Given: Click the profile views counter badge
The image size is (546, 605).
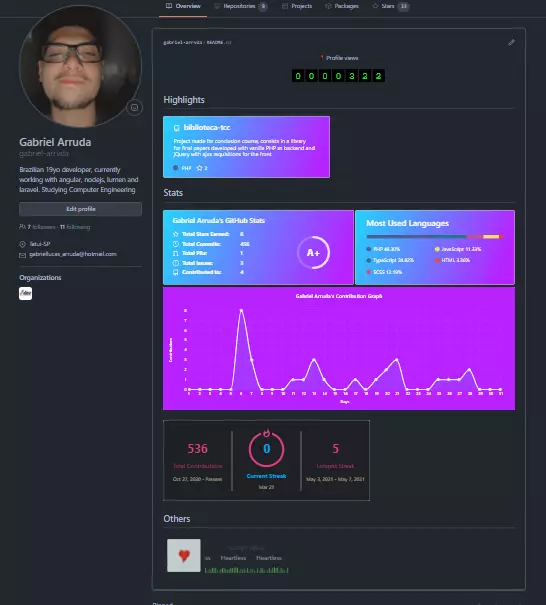Looking at the screenshot, I should [x=338, y=76].
